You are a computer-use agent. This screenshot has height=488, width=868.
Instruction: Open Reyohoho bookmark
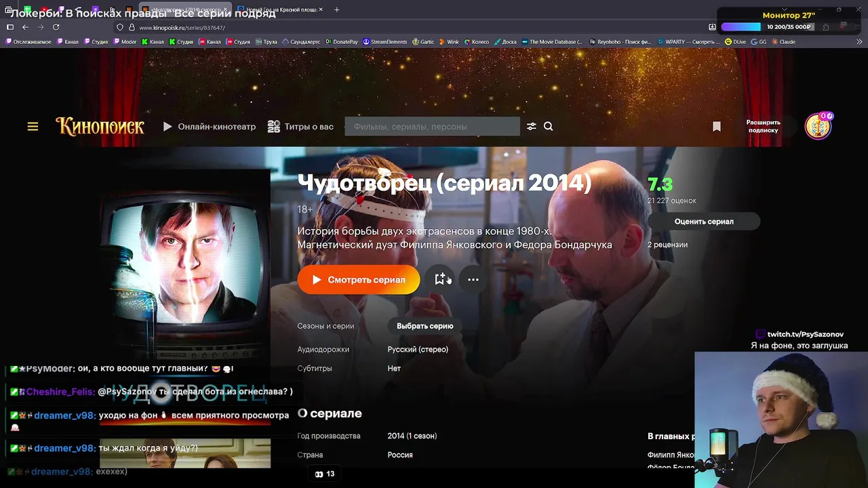pyautogui.click(x=620, y=41)
